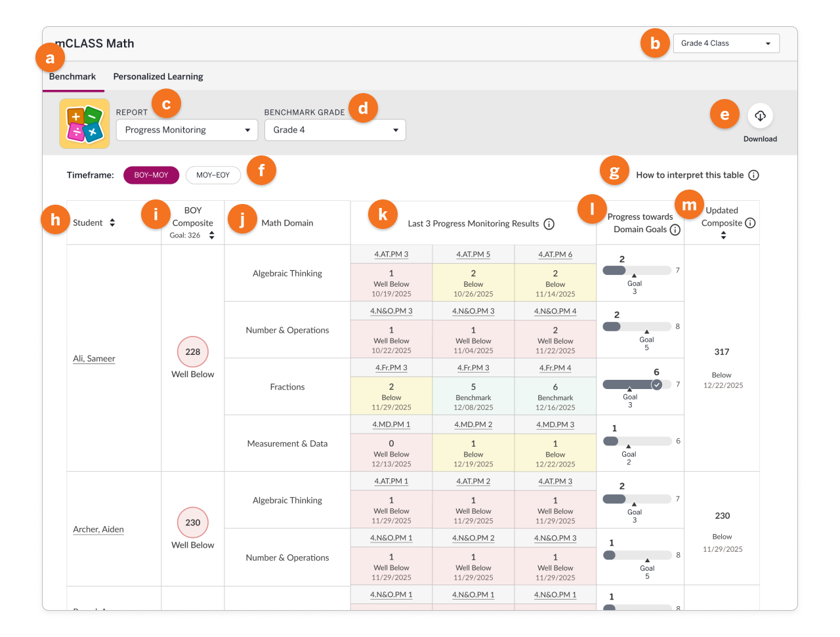The image size is (840, 637).
Task: Click the Measurement & Data result dated 12/13/2025
Action: pyautogui.click(x=392, y=453)
